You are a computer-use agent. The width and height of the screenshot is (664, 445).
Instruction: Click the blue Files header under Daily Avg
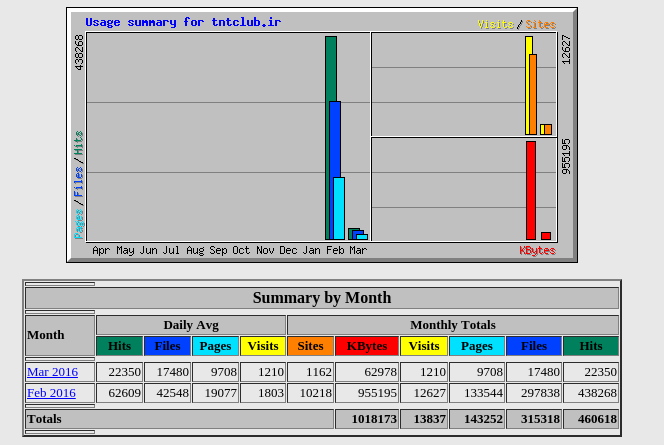pyautogui.click(x=167, y=346)
